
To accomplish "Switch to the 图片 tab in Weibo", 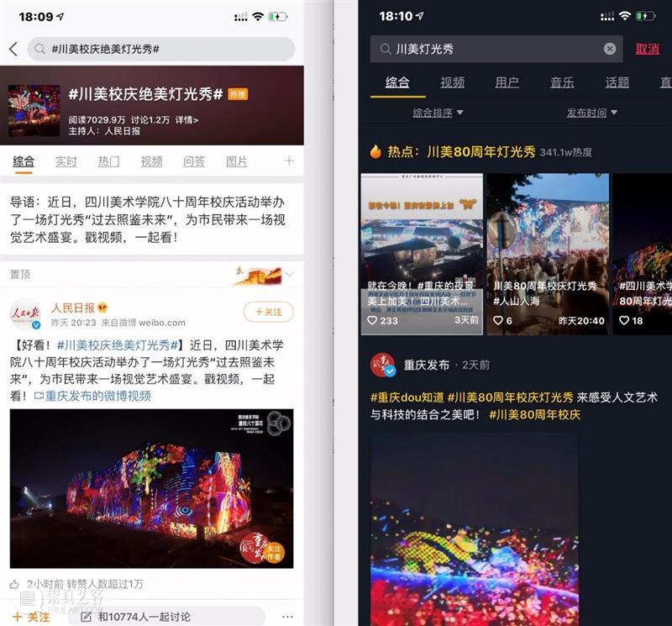I will coord(237,161).
